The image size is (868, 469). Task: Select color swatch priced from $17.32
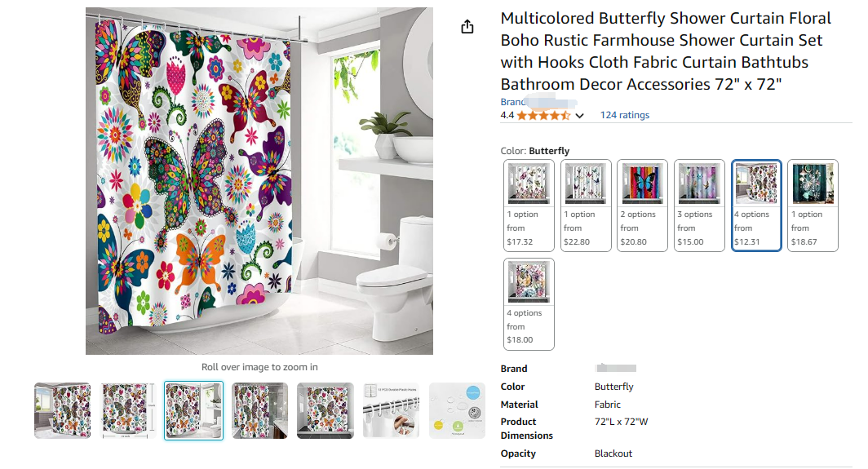pos(529,206)
